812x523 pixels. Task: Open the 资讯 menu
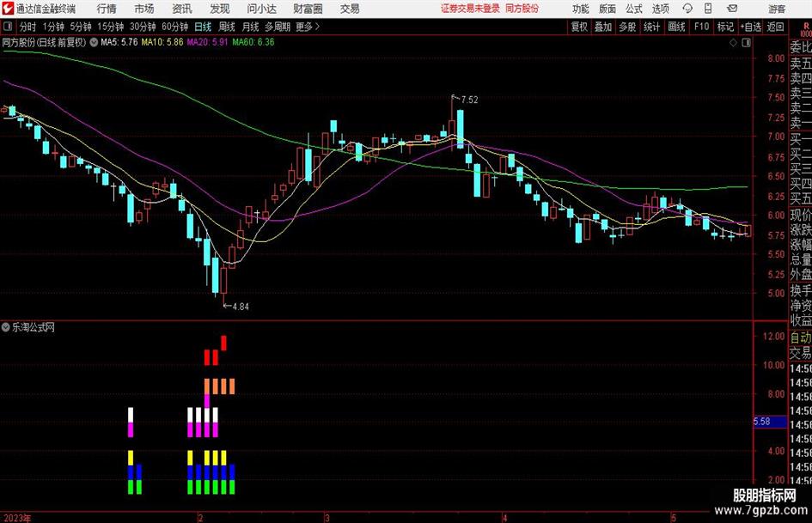click(182, 9)
